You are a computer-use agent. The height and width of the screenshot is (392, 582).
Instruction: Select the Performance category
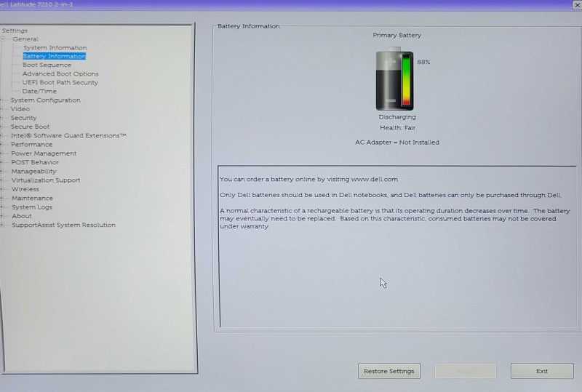pyautogui.click(x=31, y=145)
